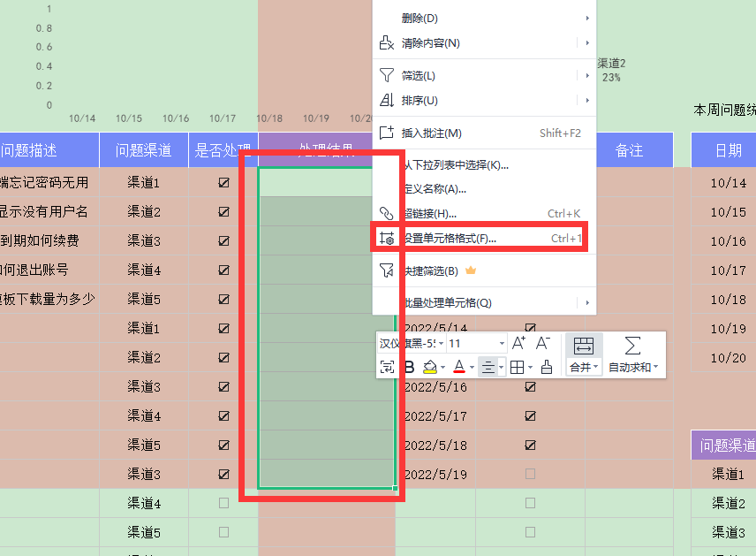Toggle the checkbox in 显示没有用户名 row
The height and width of the screenshot is (556, 756).
[x=223, y=211]
